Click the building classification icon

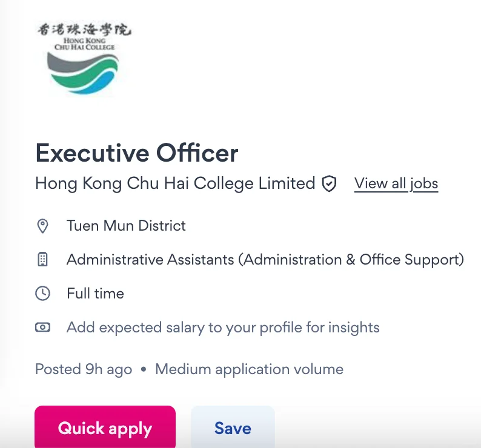[42, 260]
